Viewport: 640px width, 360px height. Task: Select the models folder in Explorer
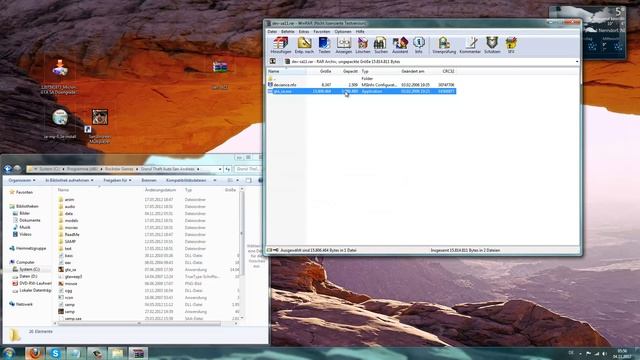(71, 220)
